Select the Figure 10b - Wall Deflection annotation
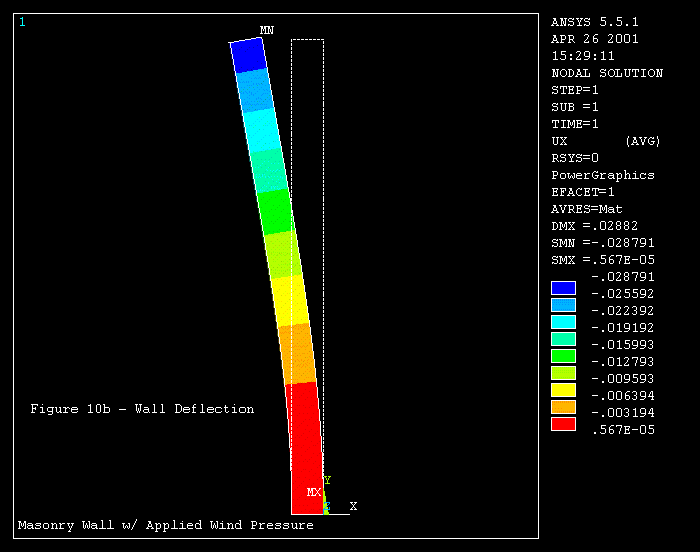This screenshot has width=700, height=552. coord(142,409)
